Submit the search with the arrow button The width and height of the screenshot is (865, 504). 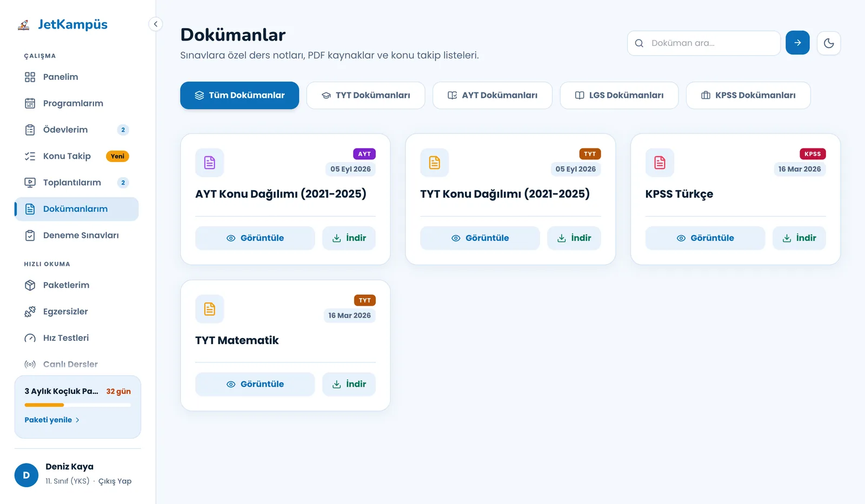click(797, 43)
